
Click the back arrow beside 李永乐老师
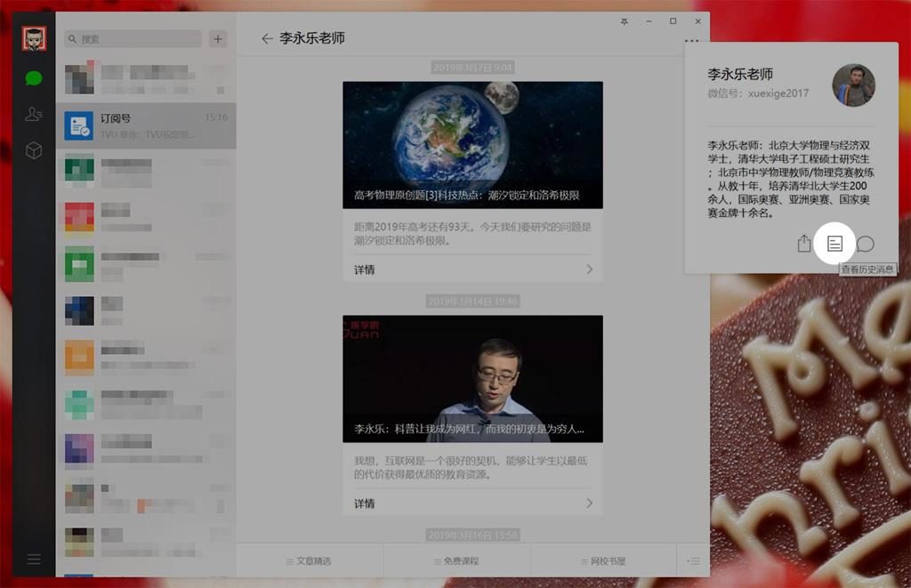[x=267, y=39]
